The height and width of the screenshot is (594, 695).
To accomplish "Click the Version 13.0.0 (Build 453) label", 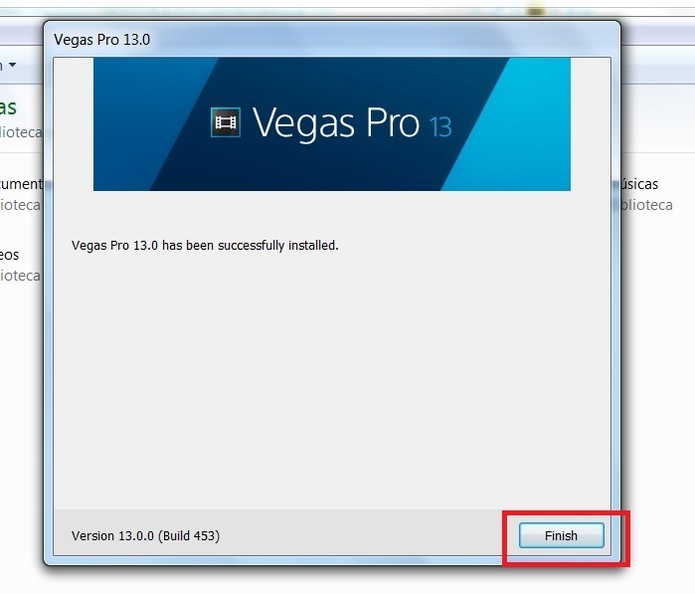I will (145, 535).
